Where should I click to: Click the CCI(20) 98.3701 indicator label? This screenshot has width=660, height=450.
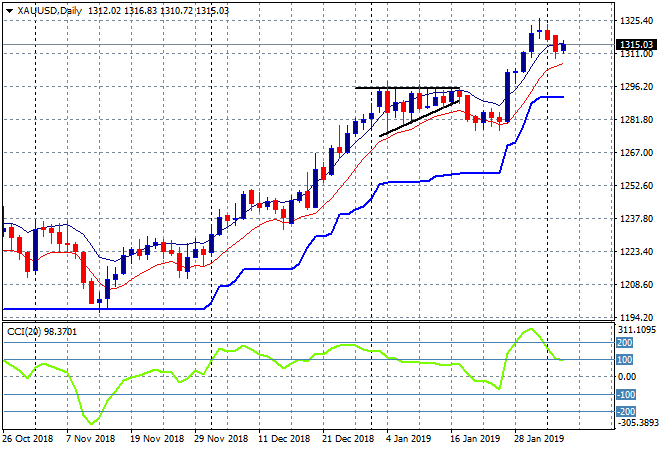(42, 332)
